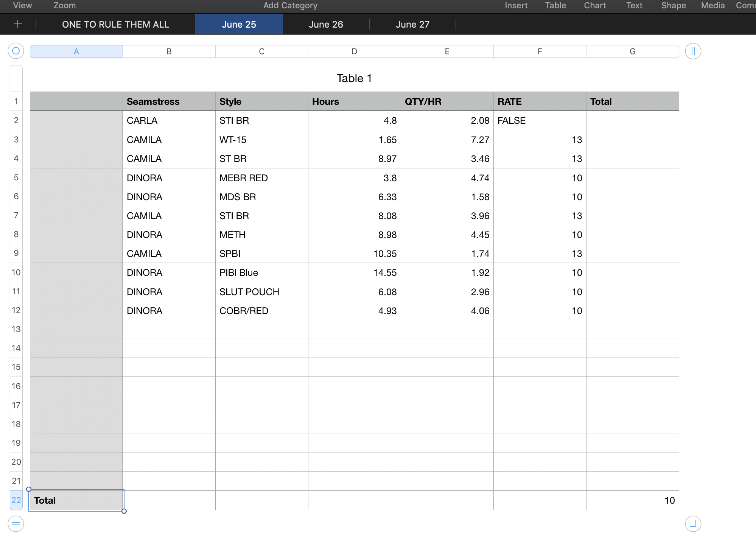The width and height of the screenshot is (756, 557).
Task: Switch to the June 26 sheet tab
Action: click(325, 24)
